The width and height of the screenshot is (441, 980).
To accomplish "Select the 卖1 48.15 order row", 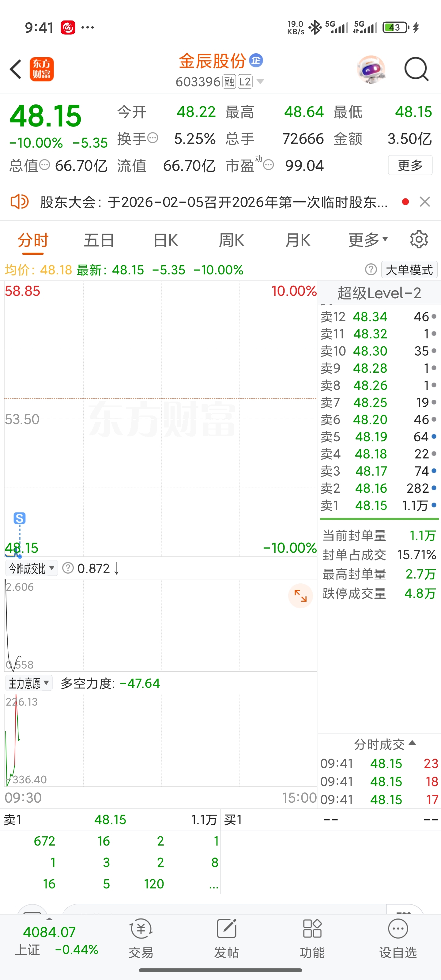I will [379, 505].
